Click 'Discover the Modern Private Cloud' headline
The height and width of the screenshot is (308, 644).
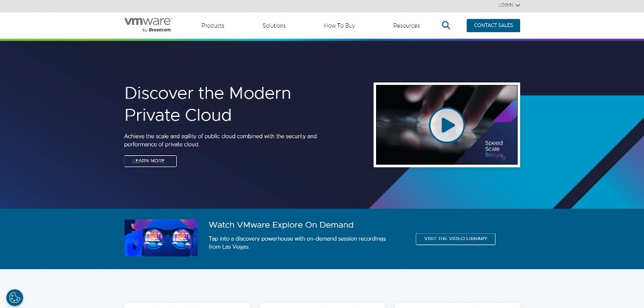pyautogui.click(x=208, y=104)
